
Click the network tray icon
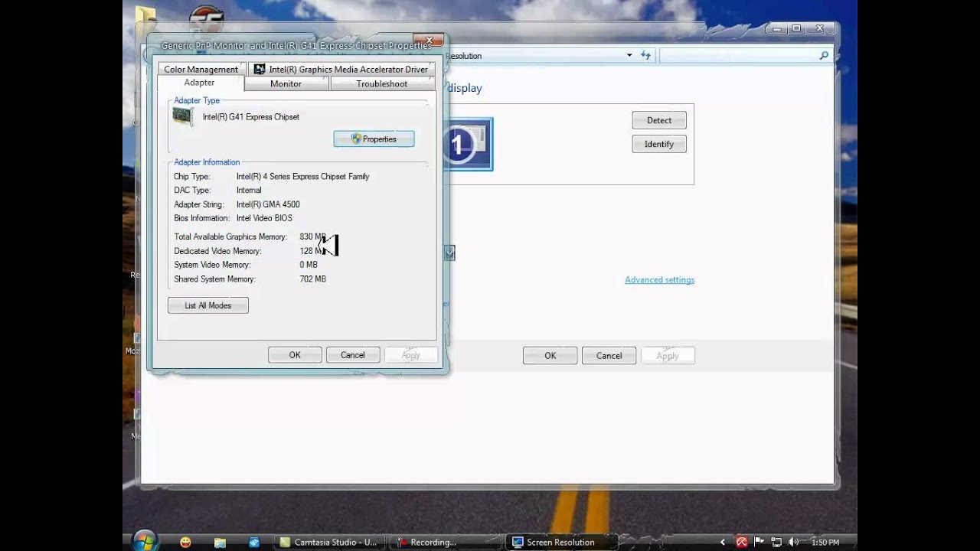pos(776,542)
